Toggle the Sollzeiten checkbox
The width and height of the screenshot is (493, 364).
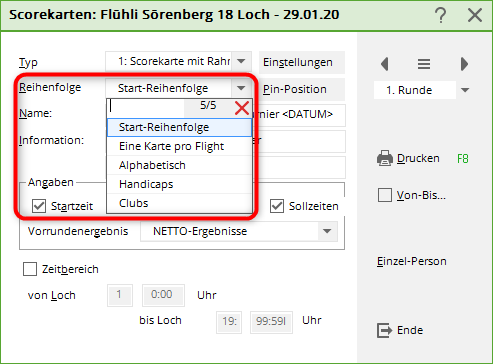coord(277,206)
